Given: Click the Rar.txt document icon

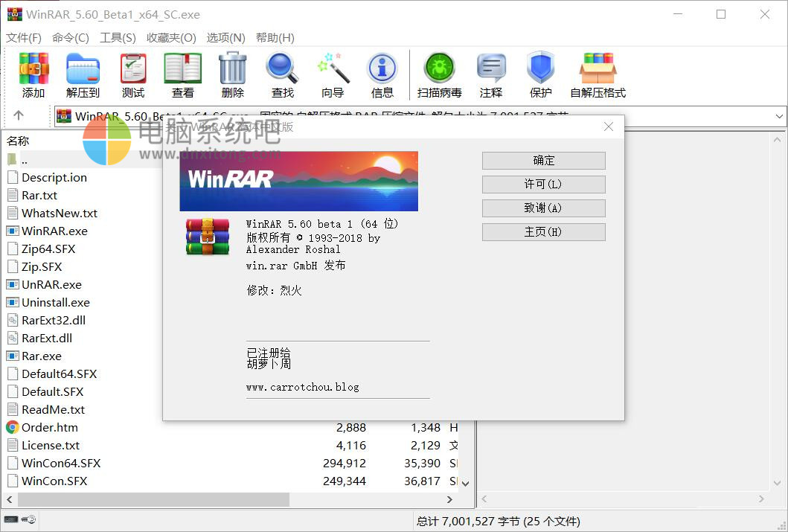Looking at the screenshot, I should click(x=13, y=196).
